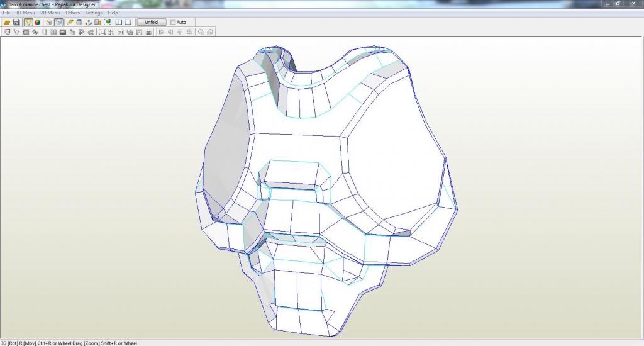Viewport: 644px width, 346px height.
Task: Click the printer icon
Action: click(148, 31)
